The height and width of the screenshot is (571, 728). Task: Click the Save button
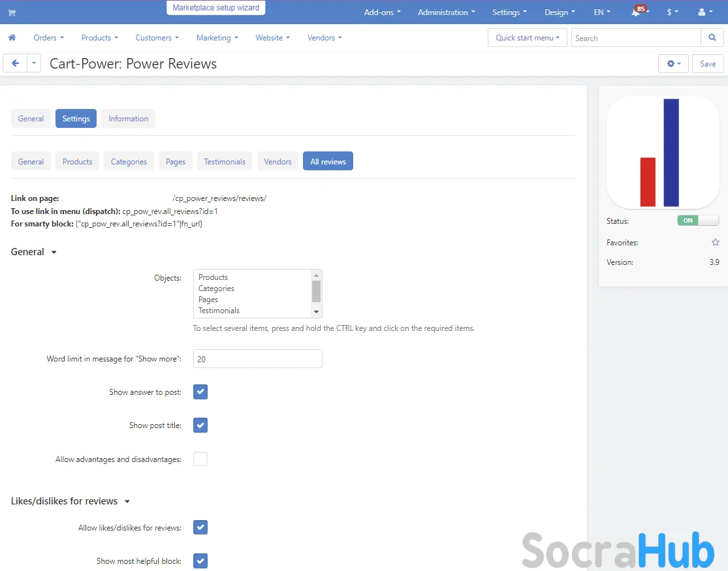[708, 63]
